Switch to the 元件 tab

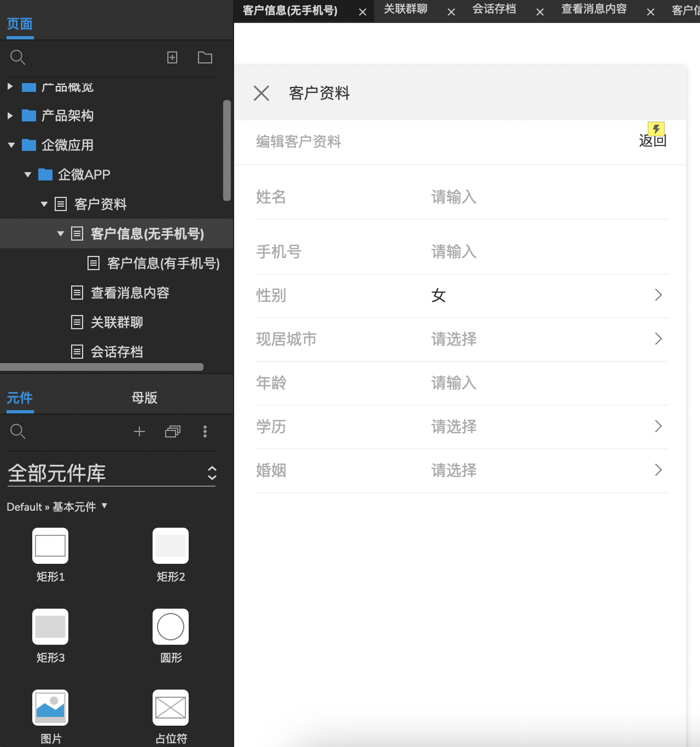[20, 398]
